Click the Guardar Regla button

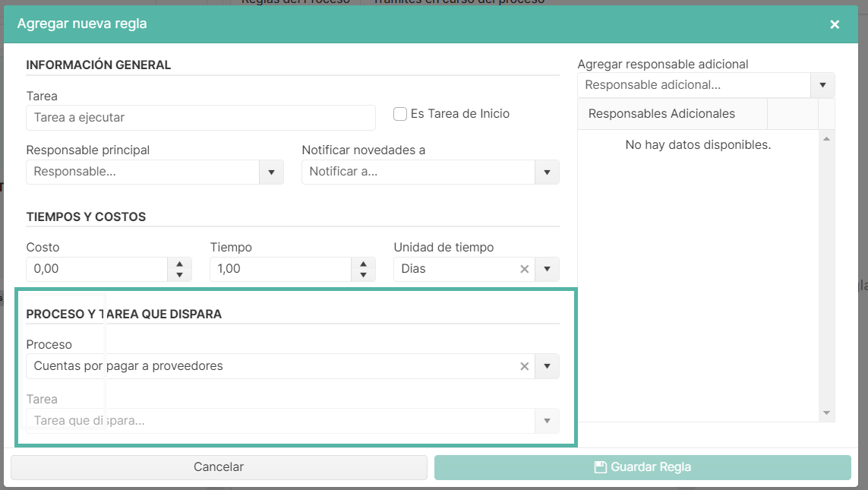[x=642, y=467]
